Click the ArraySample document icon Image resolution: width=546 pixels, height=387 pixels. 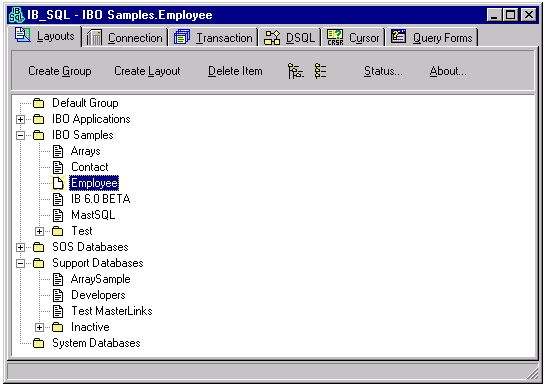click(x=58, y=279)
